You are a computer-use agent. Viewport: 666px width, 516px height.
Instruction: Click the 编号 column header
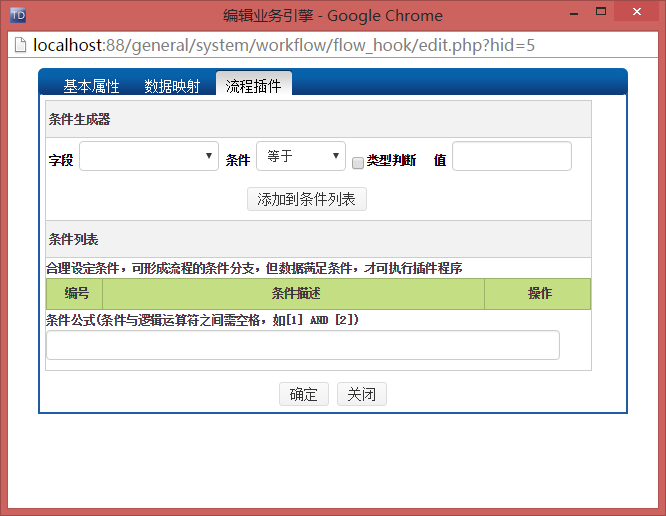74,293
